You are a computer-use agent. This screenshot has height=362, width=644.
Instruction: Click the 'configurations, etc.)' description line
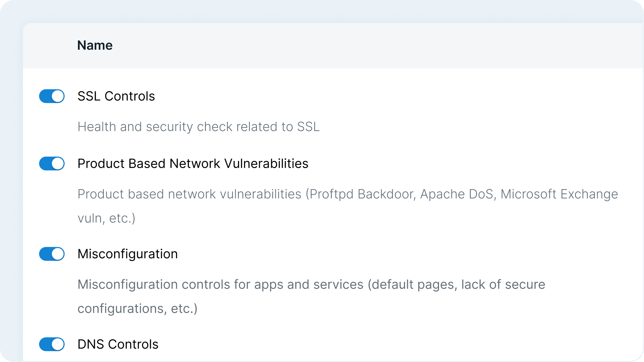coord(137,309)
